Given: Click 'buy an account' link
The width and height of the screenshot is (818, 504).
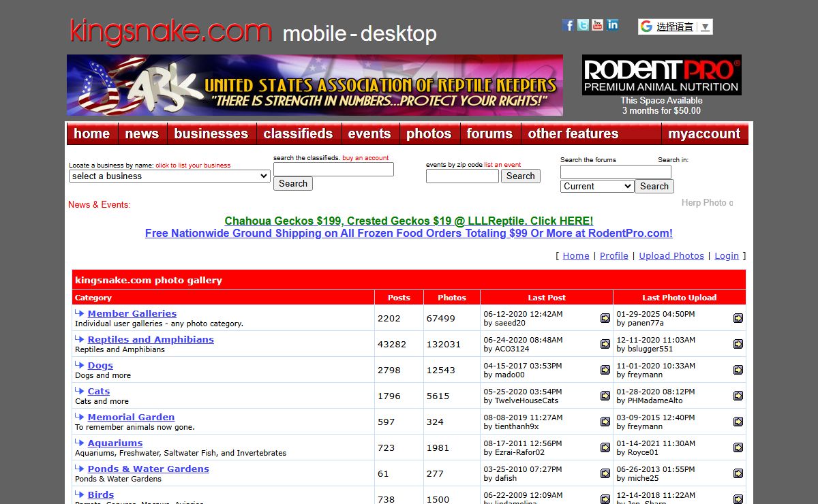Looking at the screenshot, I should point(365,158).
